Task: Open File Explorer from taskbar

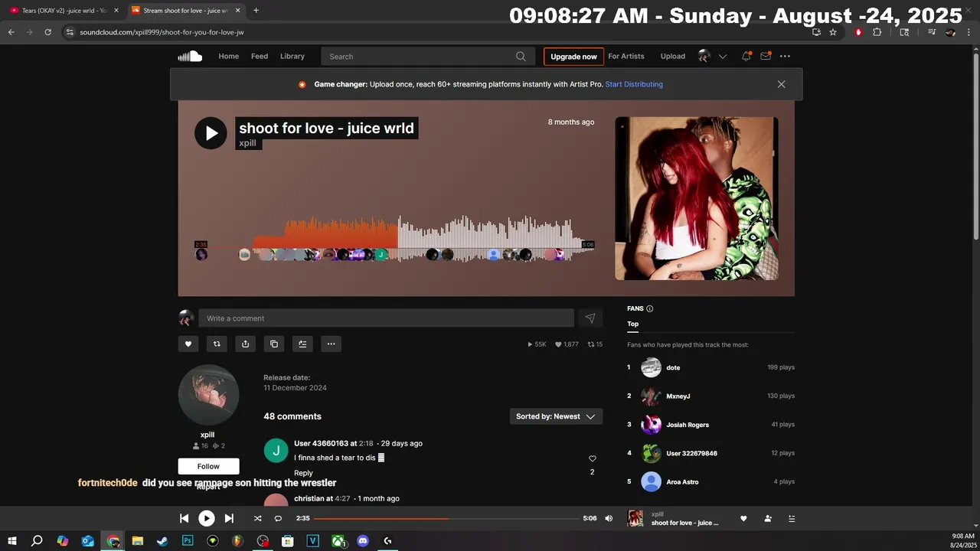Action: click(138, 541)
